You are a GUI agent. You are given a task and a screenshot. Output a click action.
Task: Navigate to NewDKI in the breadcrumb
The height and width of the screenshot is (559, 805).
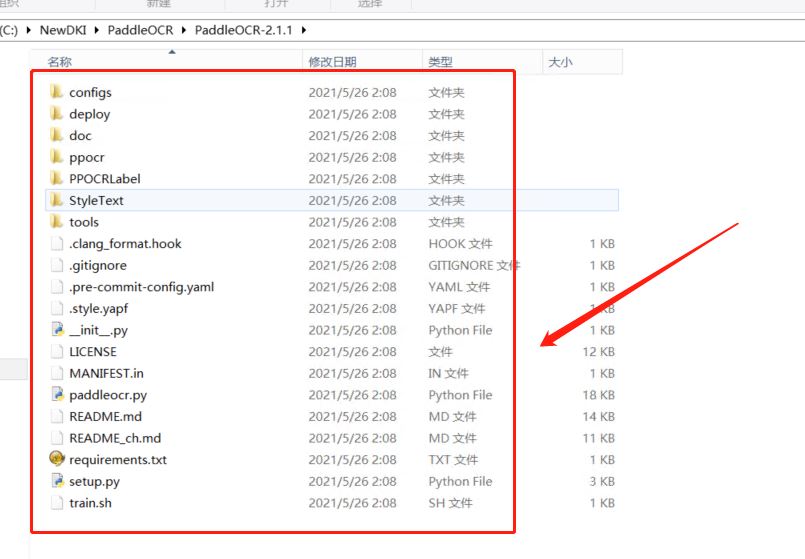63,30
